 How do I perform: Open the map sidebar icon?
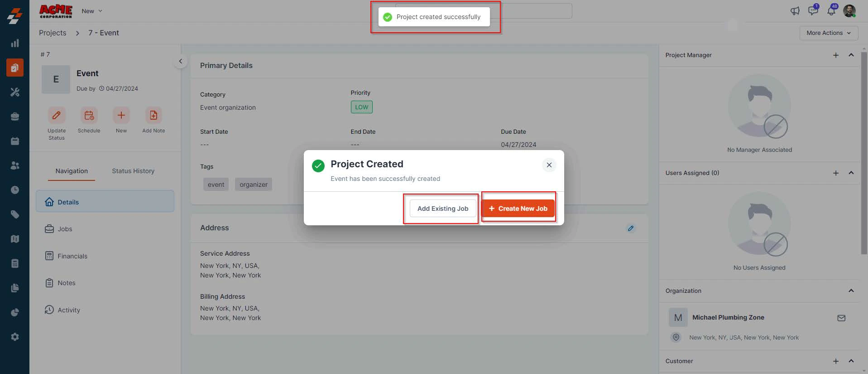[15, 239]
